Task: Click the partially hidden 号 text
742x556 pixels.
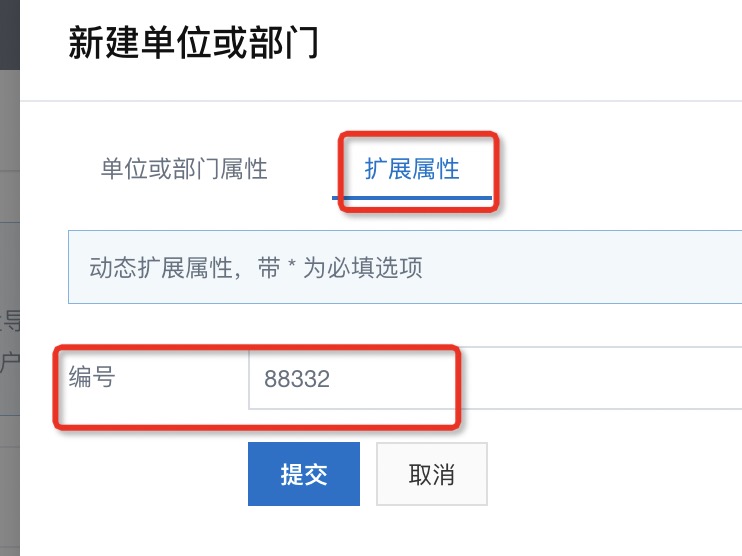Action: tap(10, 320)
